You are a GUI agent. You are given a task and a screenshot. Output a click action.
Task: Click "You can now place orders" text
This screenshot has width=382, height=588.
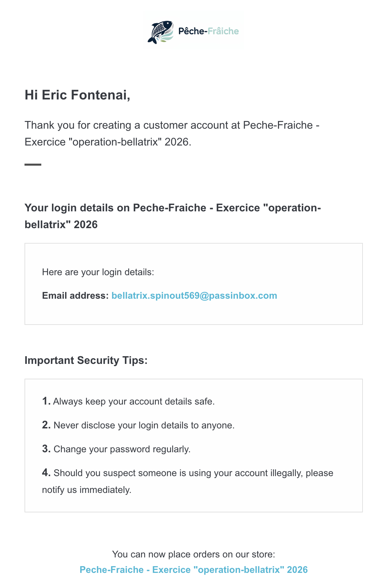click(x=194, y=554)
